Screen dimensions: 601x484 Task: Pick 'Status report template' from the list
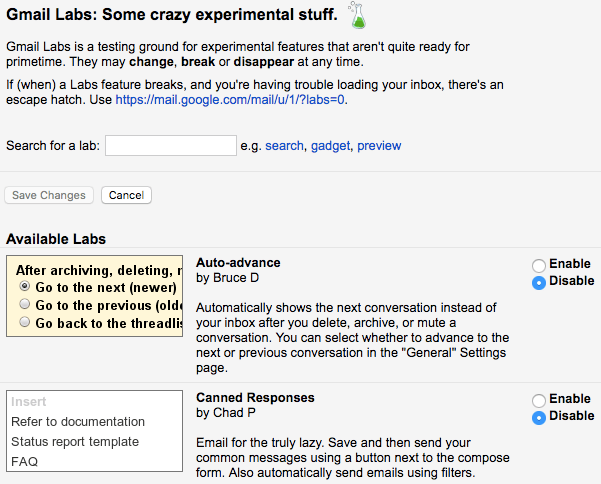[x=75, y=442]
